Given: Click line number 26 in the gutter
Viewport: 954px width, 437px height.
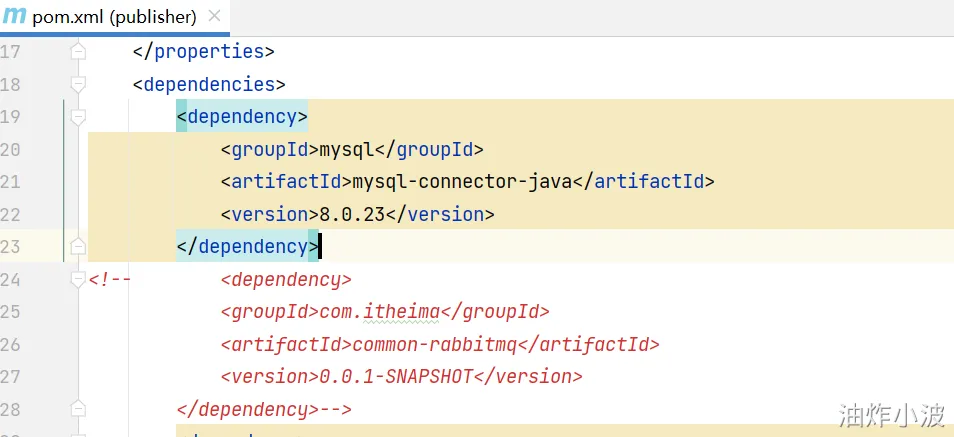Looking at the screenshot, I should pos(11,345).
